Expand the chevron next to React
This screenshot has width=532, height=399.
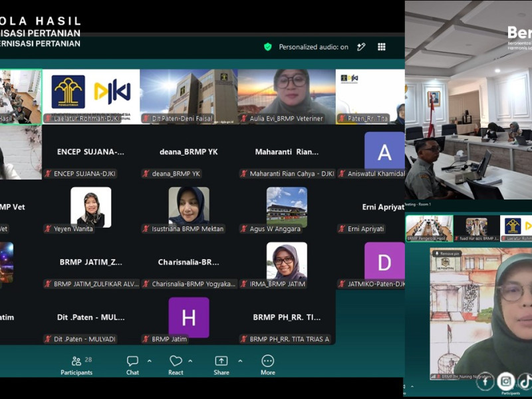point(190,361)
